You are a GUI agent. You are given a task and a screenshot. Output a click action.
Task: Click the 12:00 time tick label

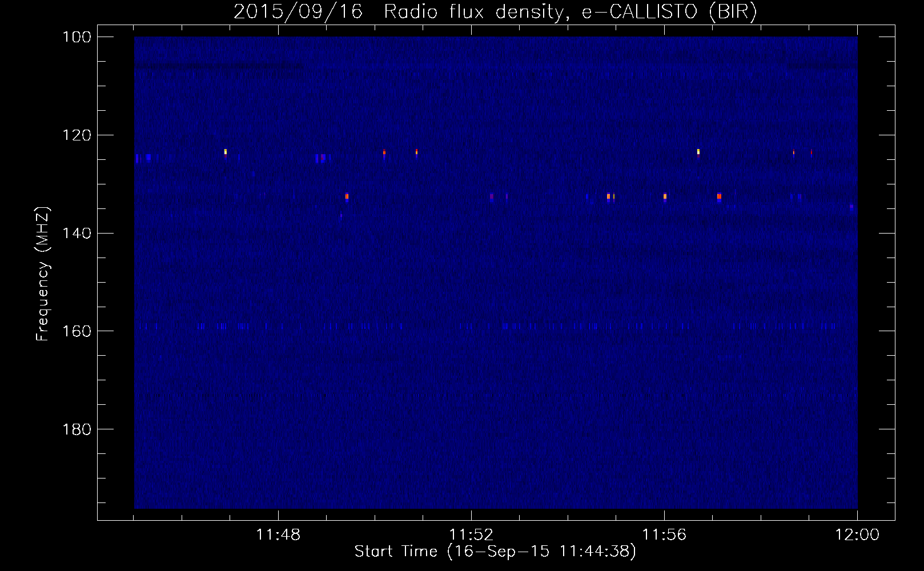(x=857, y=535)
